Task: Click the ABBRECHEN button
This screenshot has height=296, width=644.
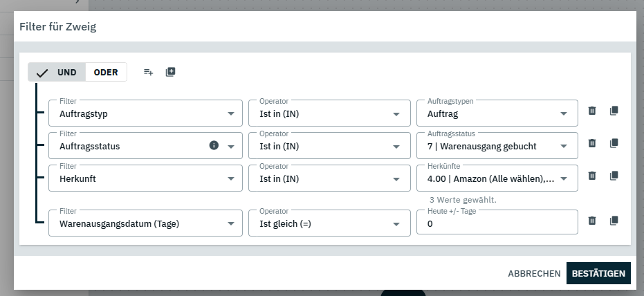Action: point(534,274)
